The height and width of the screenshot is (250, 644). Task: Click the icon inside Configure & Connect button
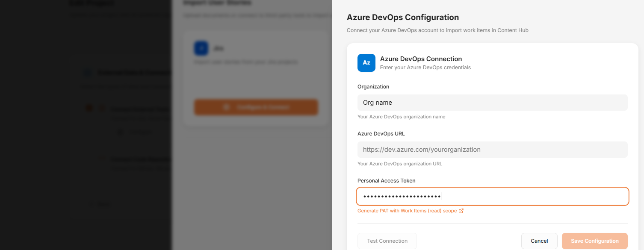click(227, 107)
